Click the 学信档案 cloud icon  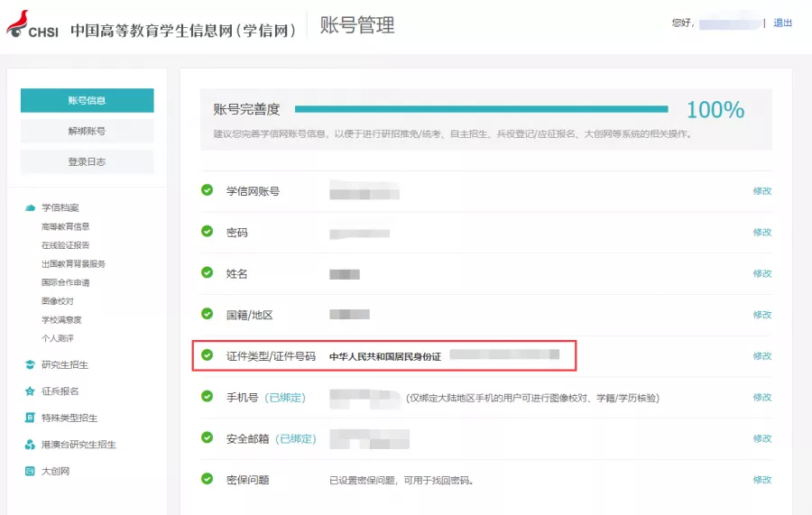pos(30,207)
